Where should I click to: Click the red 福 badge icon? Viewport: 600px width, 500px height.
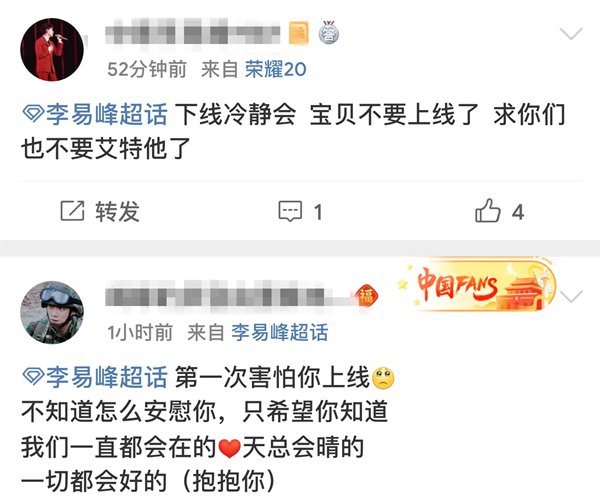pos(366,296)
